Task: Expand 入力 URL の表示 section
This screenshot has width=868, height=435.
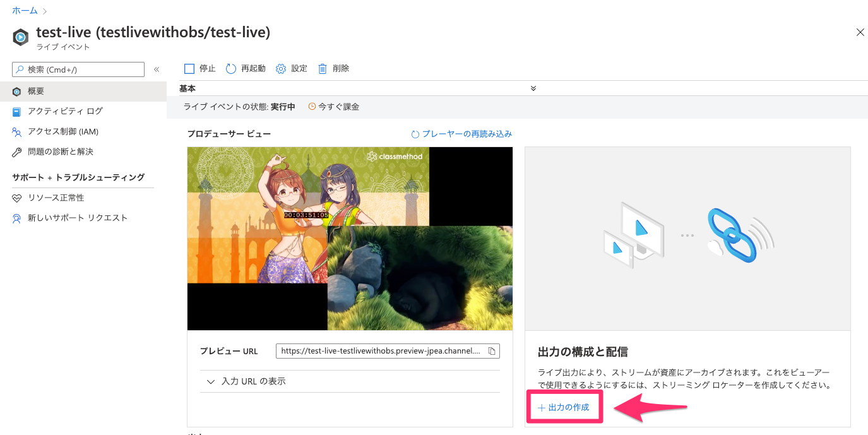Action: [350, 381]
